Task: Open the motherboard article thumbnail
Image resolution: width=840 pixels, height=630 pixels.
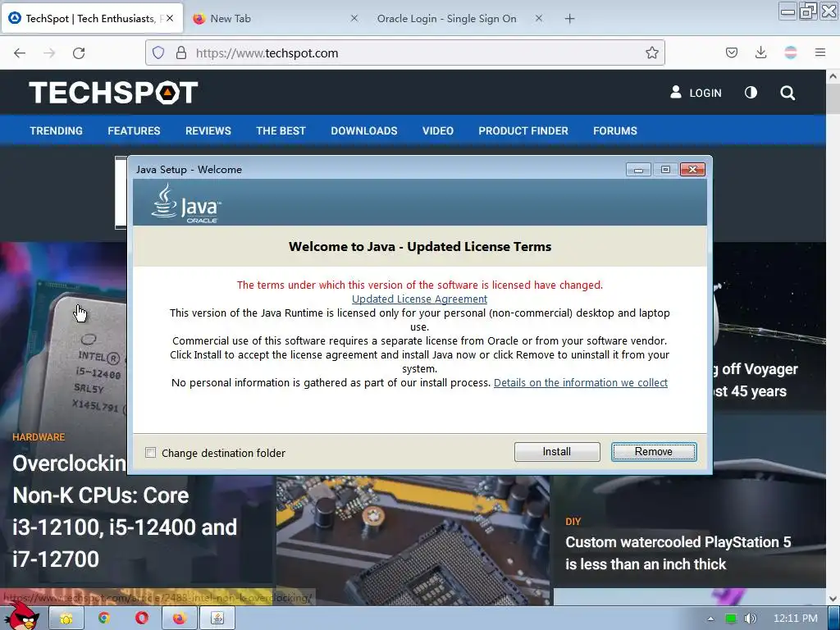Action: (x=413, y=540)
